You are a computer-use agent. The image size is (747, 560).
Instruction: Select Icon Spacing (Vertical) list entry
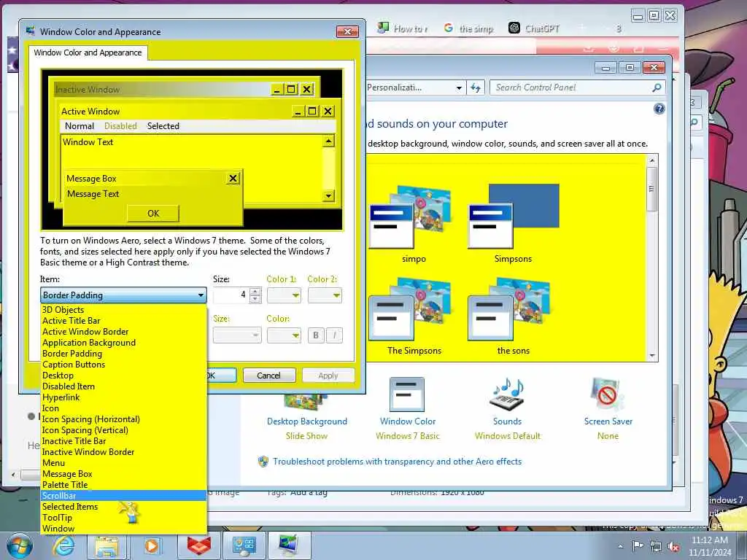pyautogui.click(x=123, y=430)
